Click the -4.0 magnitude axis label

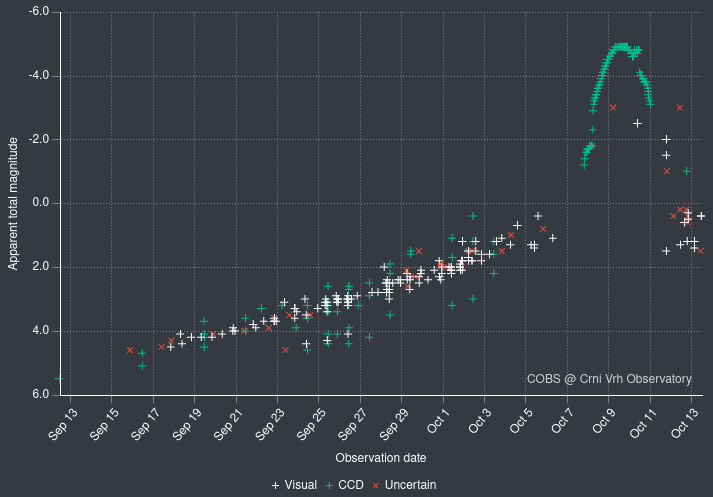tap(39, 75)
